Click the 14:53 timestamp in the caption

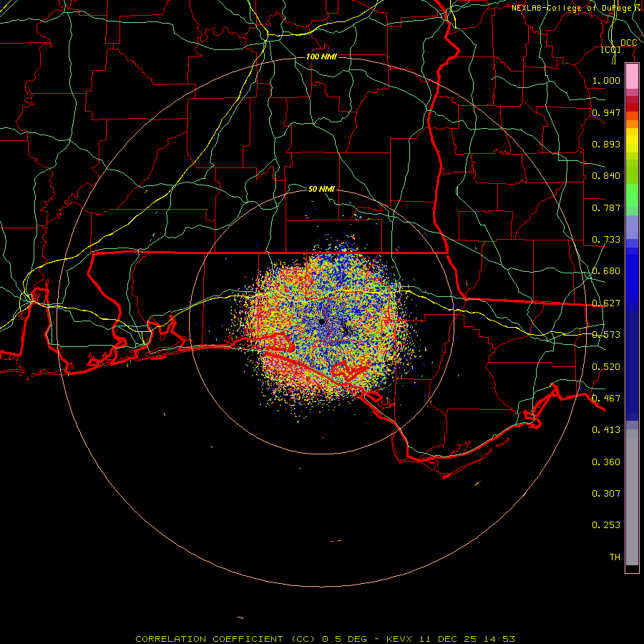pos(499,639)
